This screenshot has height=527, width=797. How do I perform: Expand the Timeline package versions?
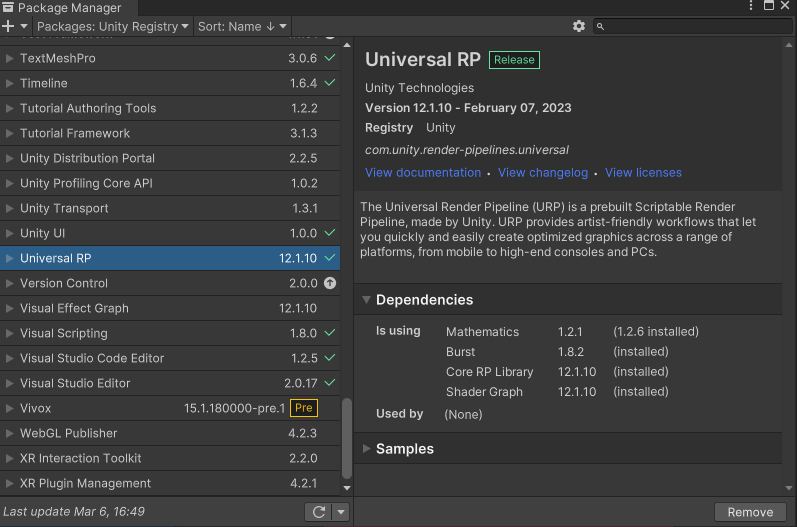click(9, 83)
